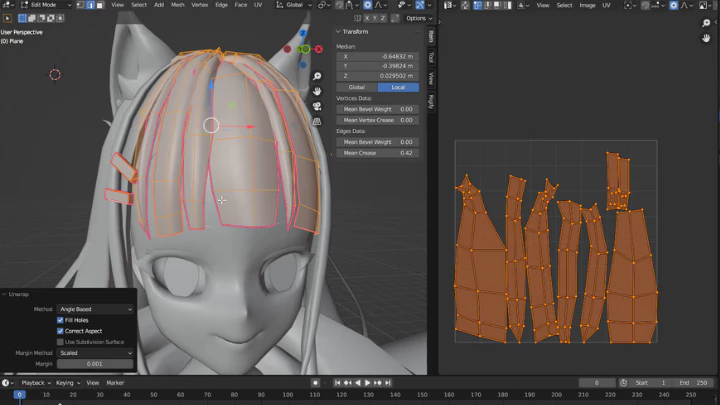The height and width of the screenshot is (405, 720).
Task: Open the Scaled margin method dropdown
Action: (95, 353)
